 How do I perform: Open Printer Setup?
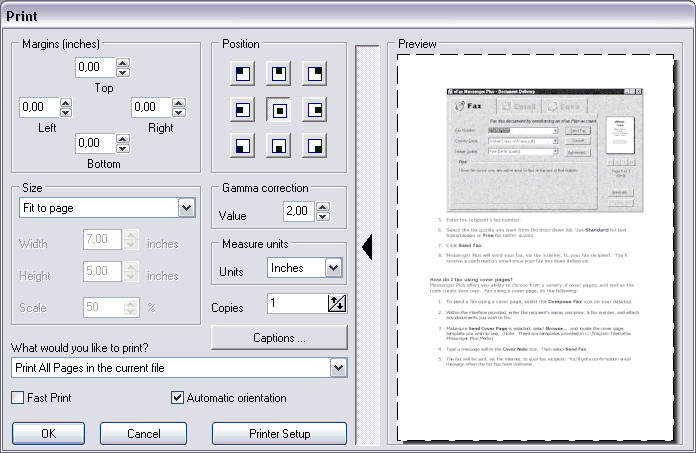pos(279,433)
